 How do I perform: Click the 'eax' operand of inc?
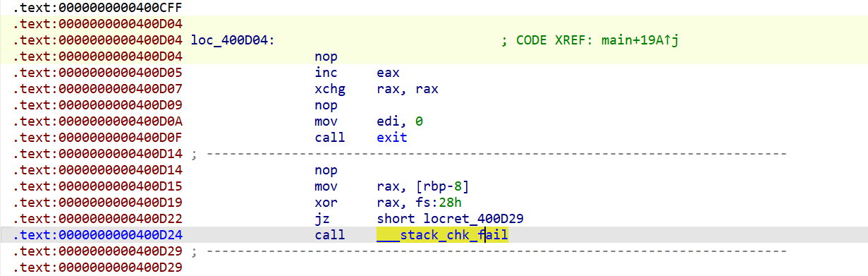389,73
